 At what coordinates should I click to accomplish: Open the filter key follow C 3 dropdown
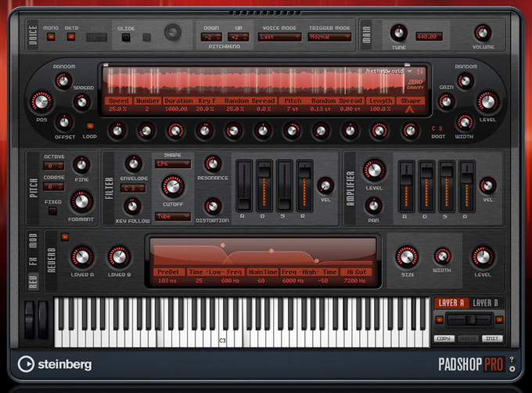[133, 188]
